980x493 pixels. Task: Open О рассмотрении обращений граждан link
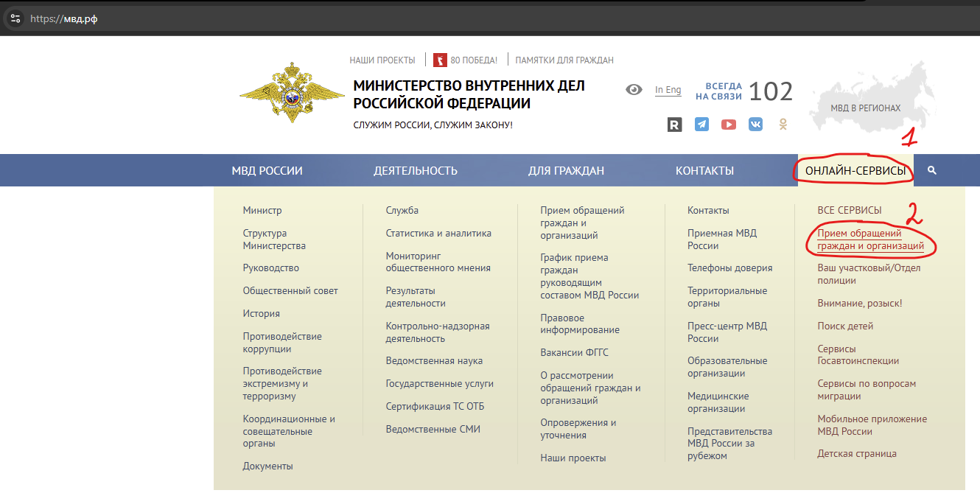click(590, 388)
